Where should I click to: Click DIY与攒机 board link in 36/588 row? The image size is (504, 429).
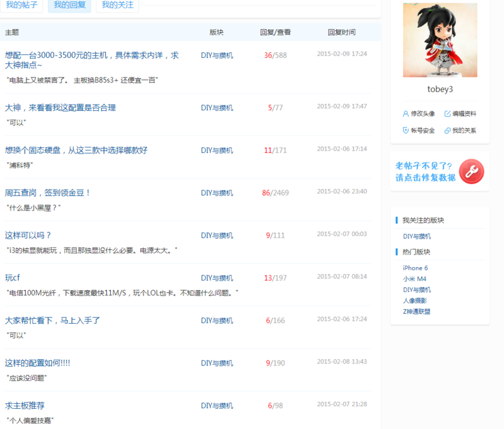coord(217,55)
